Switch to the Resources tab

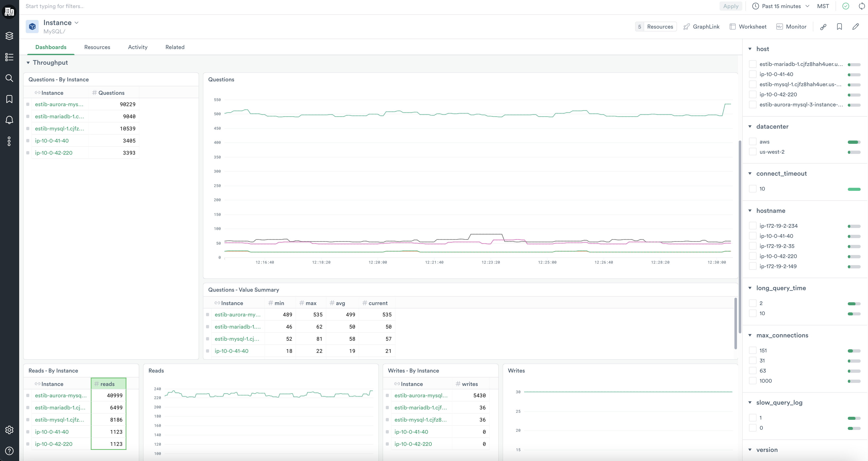97,47
